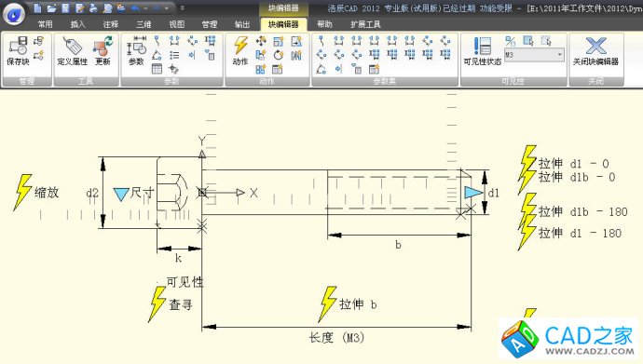
Task: Click the application logo button
Action: (14, 14)
